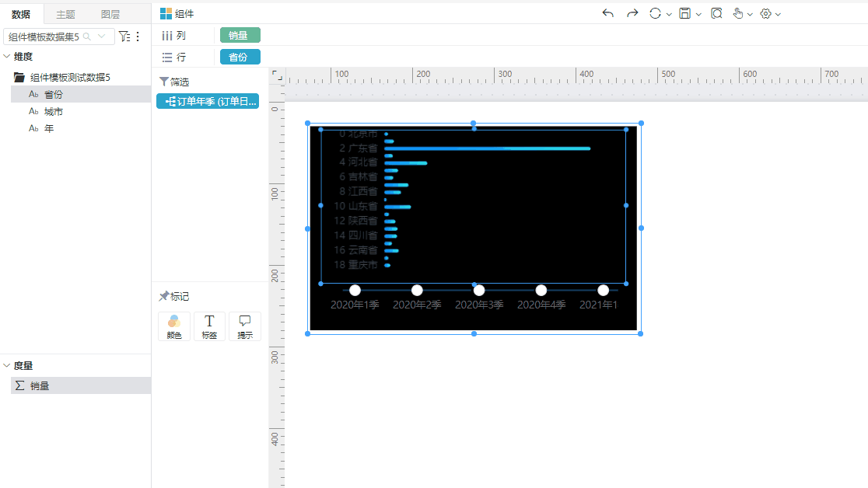
Task: Click the 订单年季 filter pill
Action: point(208,101)
